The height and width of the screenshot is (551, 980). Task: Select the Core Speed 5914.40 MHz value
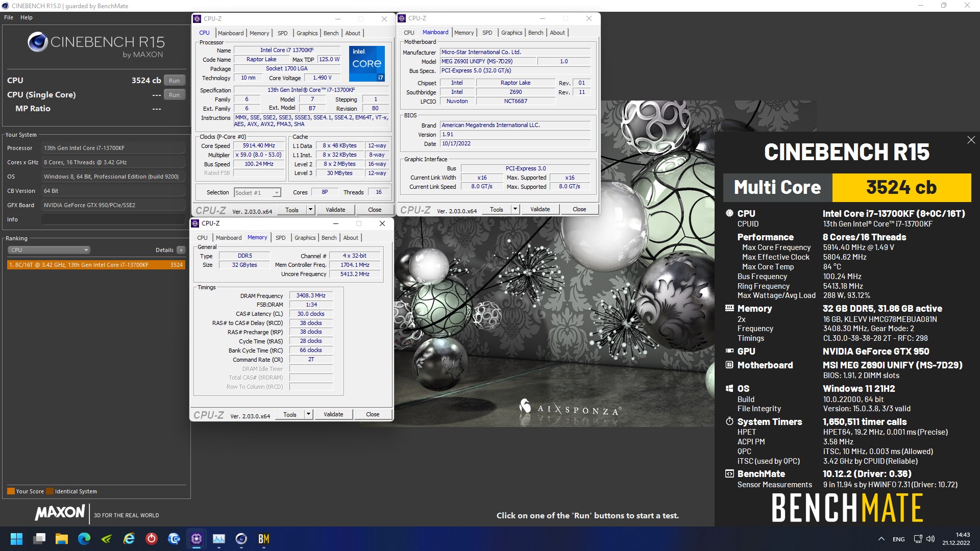[259, 145]
